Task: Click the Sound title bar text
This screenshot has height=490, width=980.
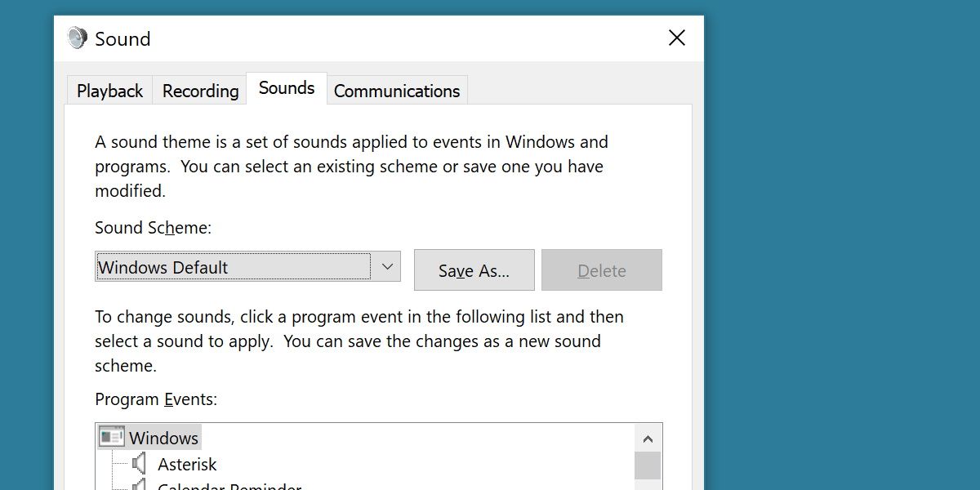Action: pos(122,38)
